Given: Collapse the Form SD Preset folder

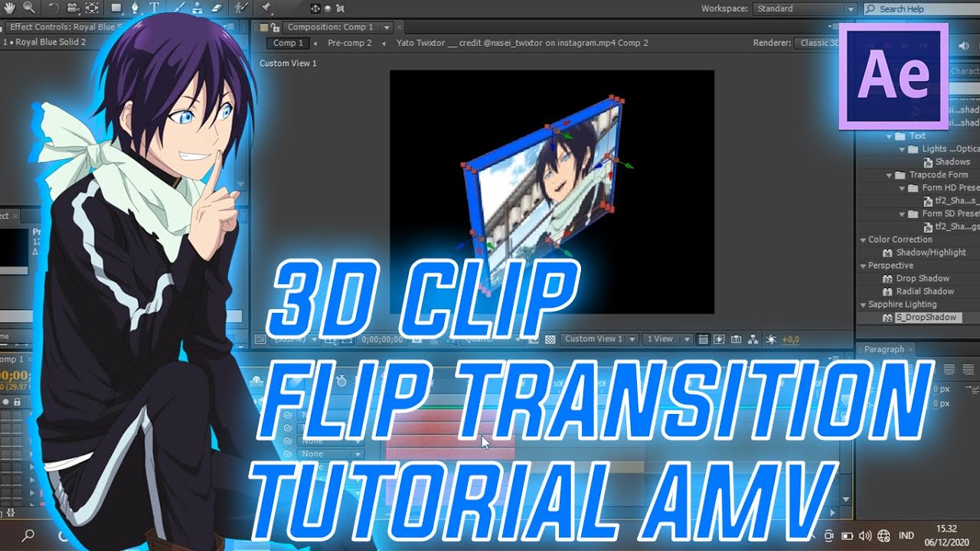Looking at the screenshot, I should pos(903,214).
